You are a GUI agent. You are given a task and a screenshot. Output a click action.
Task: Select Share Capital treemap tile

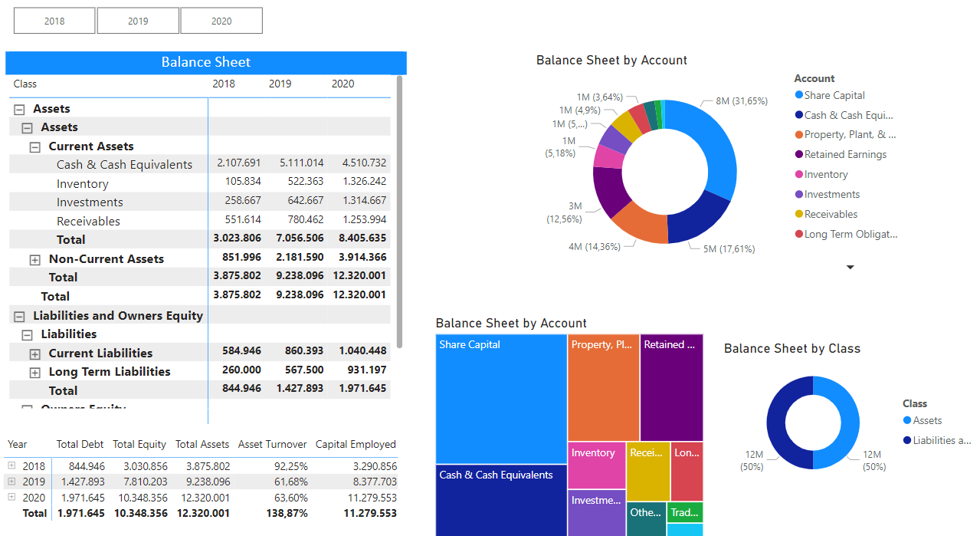pyautogui.click(x=501, y=399)
